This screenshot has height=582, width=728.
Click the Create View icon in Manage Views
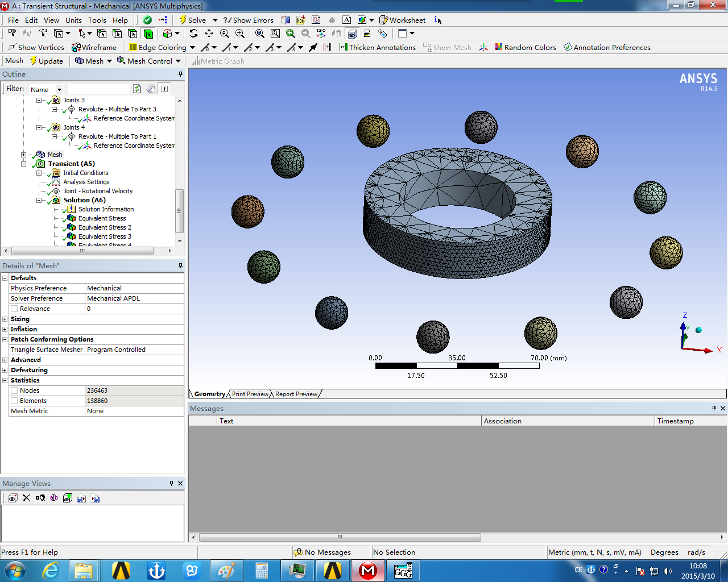(x=13, y=498)
